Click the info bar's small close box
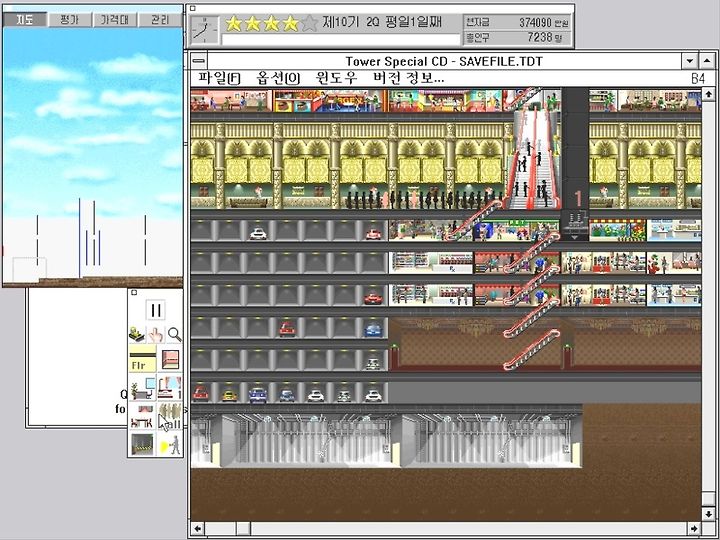 coord(193,8)
